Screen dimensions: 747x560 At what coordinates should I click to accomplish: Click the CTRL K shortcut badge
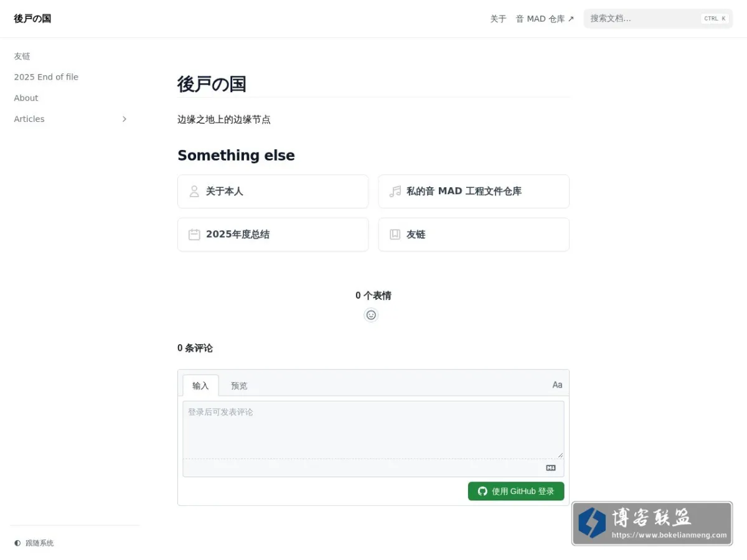pos(715,19)
